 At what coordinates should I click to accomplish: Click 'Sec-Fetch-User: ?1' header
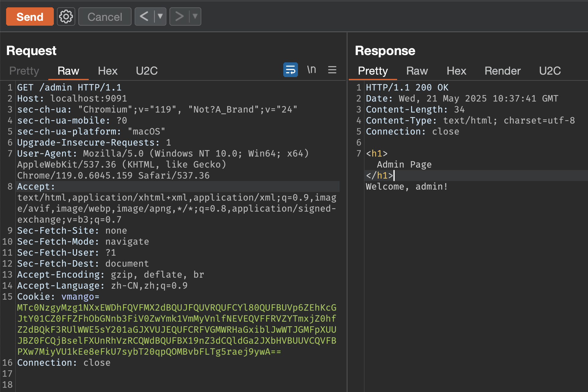(x=67, y=253)
